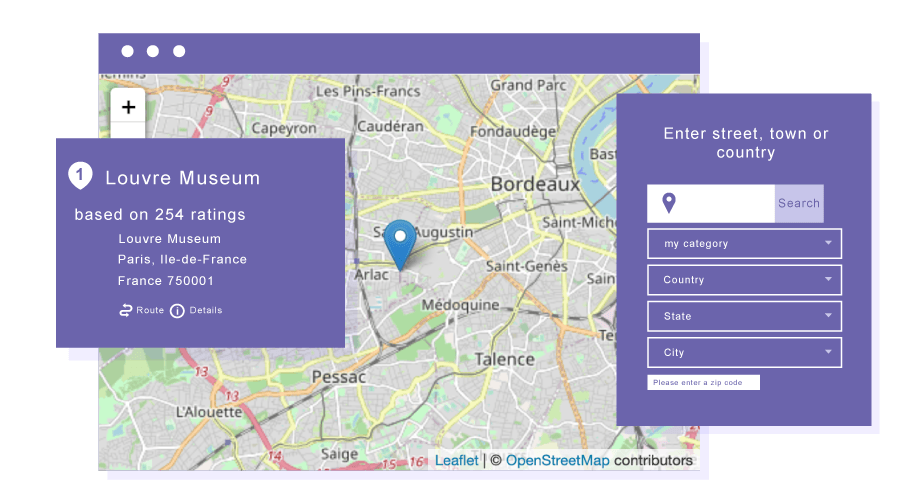Open the State dropdown list
The width and height of the screenshot is (920, 500).
pos(744,316)
